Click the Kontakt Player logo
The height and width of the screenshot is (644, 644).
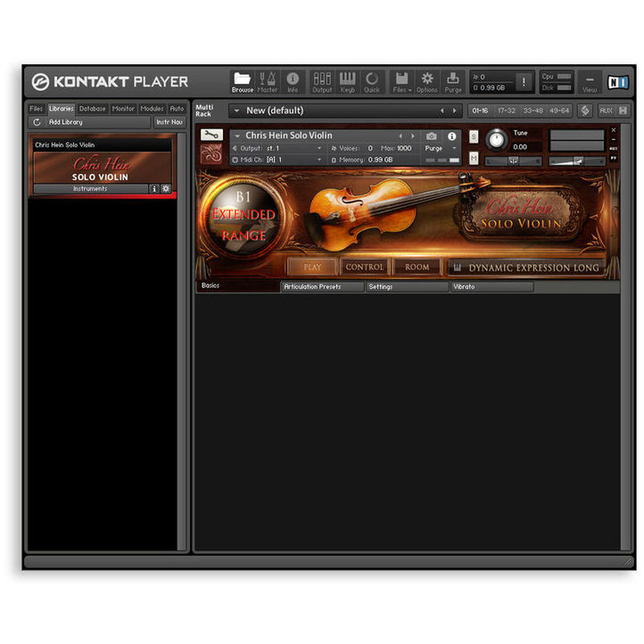110,82
